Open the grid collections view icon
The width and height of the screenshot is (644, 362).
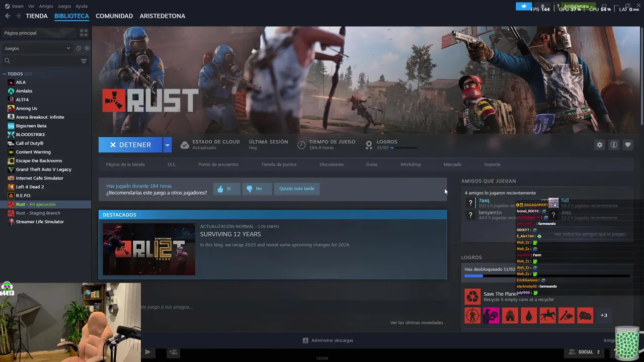tap(84, 33)
